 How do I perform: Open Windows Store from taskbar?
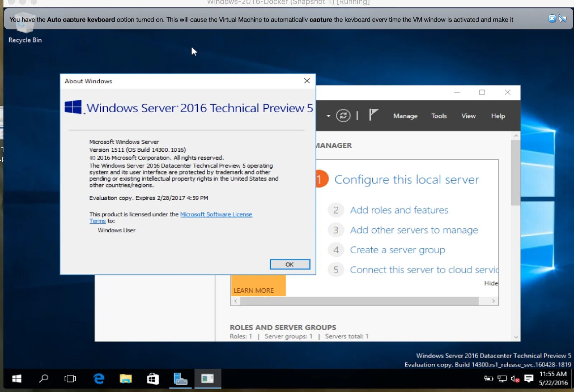point(153,379)
